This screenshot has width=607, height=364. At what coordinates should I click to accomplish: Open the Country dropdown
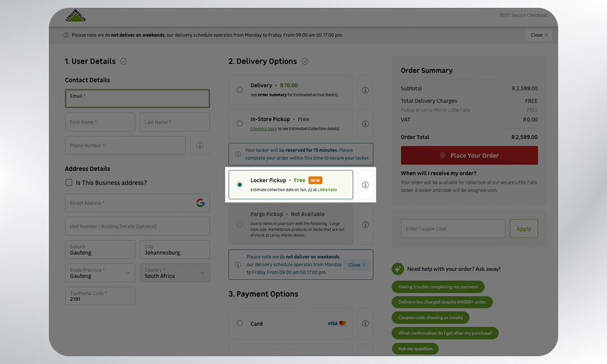click(x=174, y=273)
